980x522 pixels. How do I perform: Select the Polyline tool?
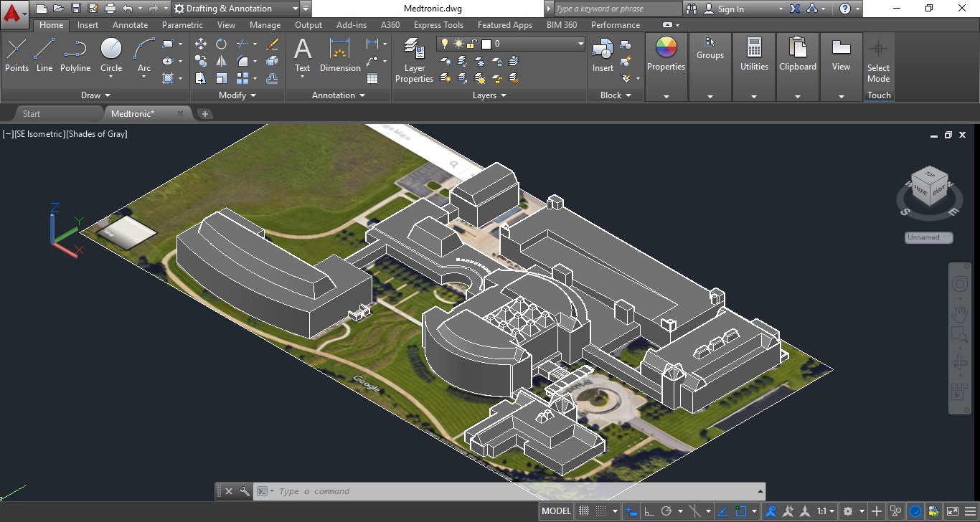click(x=75, y=56)
